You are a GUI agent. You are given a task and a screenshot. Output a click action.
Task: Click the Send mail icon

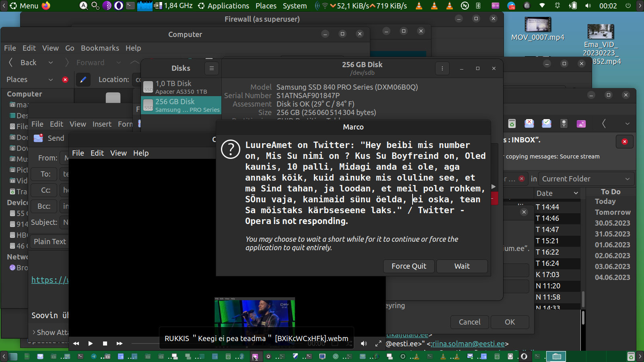[x=39, y=138]
